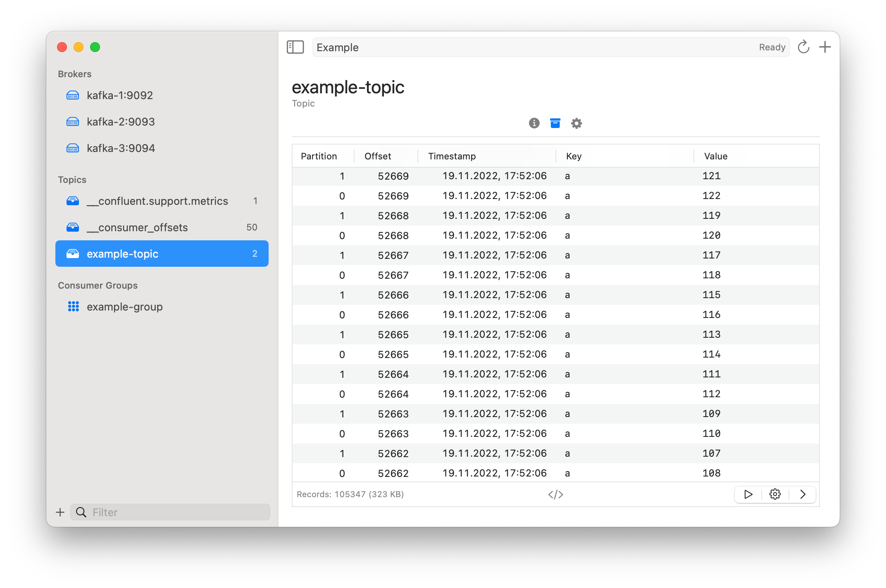
Task: Sort by Timestamp column header
Action: (x=487, y=156)
